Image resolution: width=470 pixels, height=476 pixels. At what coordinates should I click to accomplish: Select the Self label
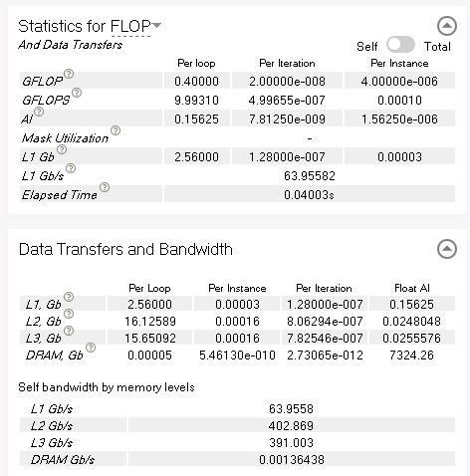pyautogui.click(x=367, y=47)
